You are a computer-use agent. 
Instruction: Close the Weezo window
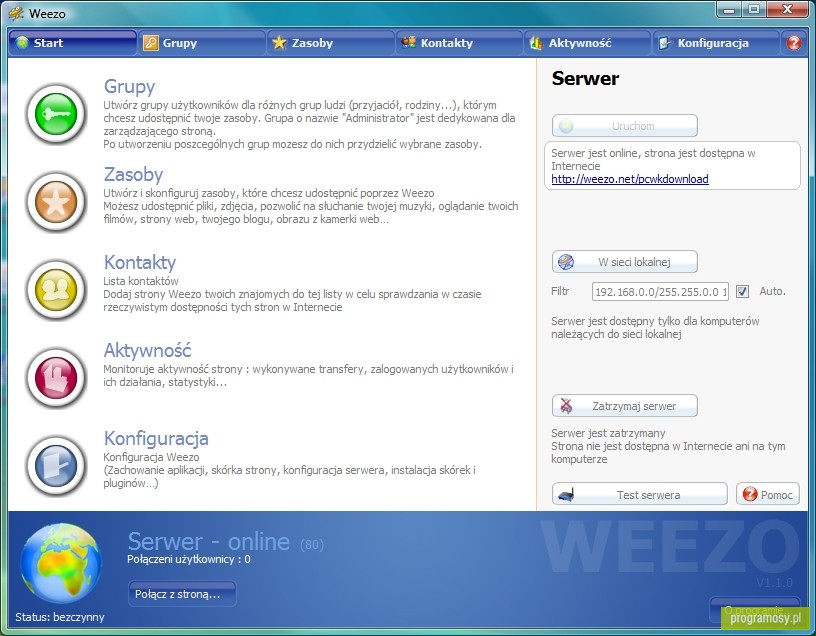tap(787, 10)
